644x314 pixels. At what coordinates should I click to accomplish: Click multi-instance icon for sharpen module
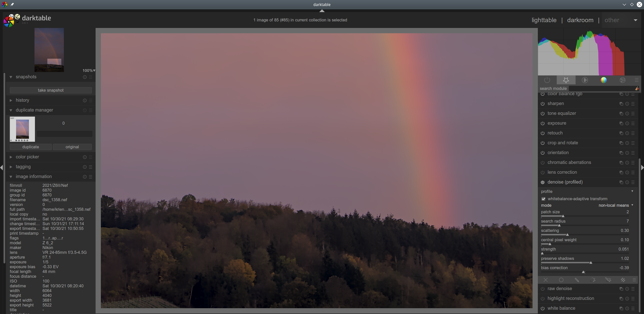click(621, 104)
